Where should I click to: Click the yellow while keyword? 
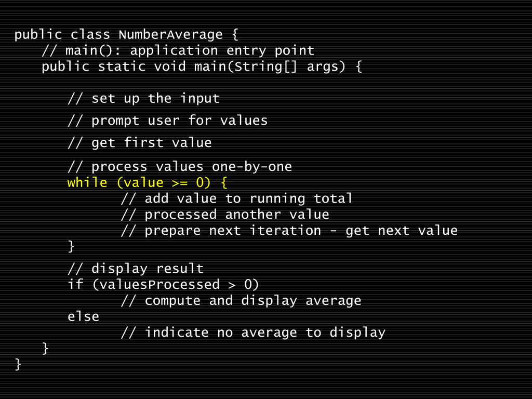(87, 182)
